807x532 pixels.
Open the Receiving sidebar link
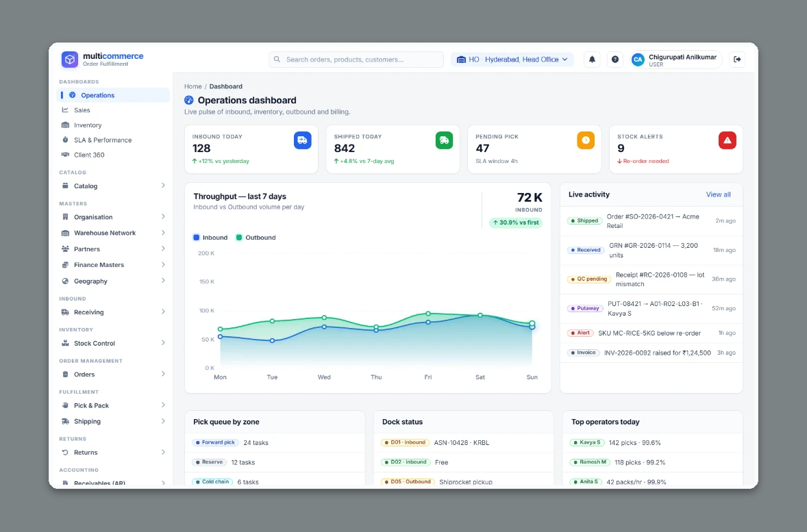click(x=113, y=312)
